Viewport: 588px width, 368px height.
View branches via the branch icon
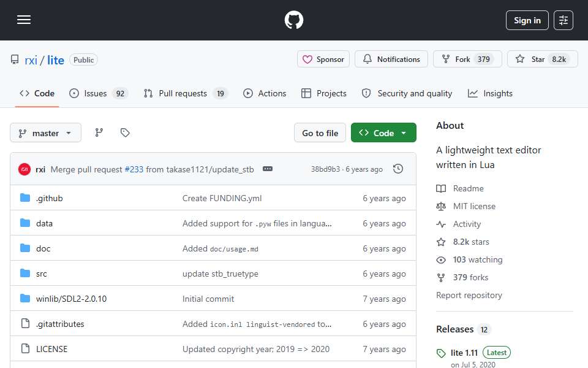click(x=99, y=132)
